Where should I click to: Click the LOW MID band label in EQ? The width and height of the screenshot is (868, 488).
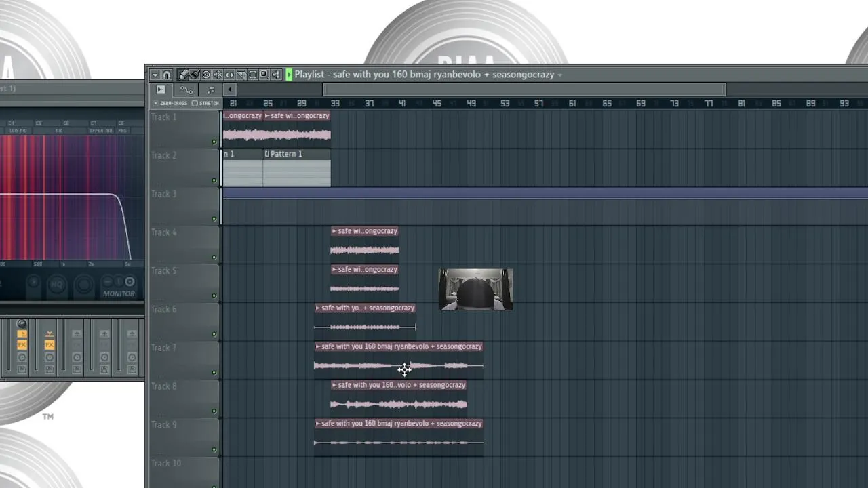tap(18, 131)
